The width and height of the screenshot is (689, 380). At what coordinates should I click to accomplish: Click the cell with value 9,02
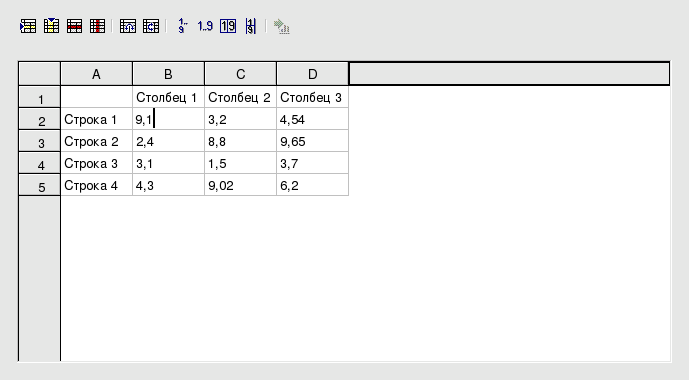pos(240,185)
